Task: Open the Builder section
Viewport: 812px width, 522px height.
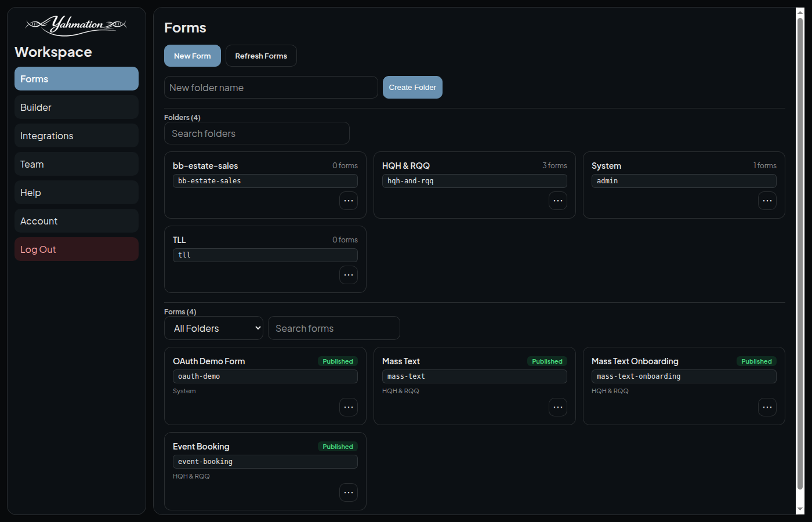Action: tap(77, 107)
